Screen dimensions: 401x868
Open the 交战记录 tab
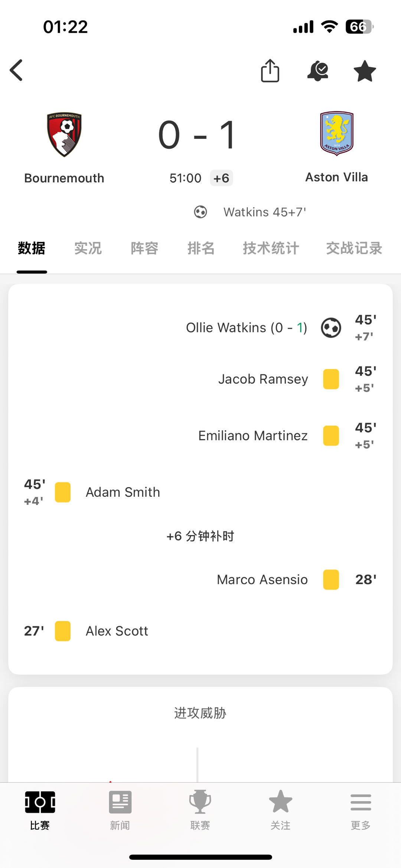point(354,248)
